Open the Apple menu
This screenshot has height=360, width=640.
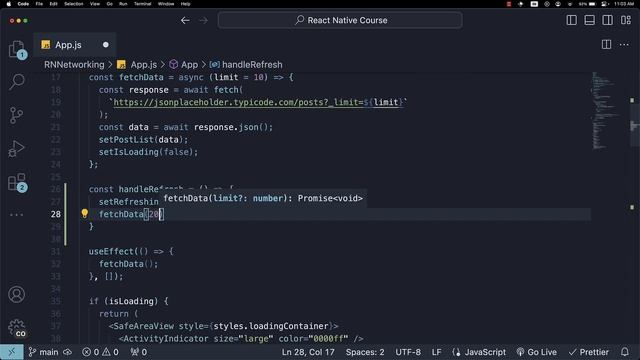click(x=8, y=4)
